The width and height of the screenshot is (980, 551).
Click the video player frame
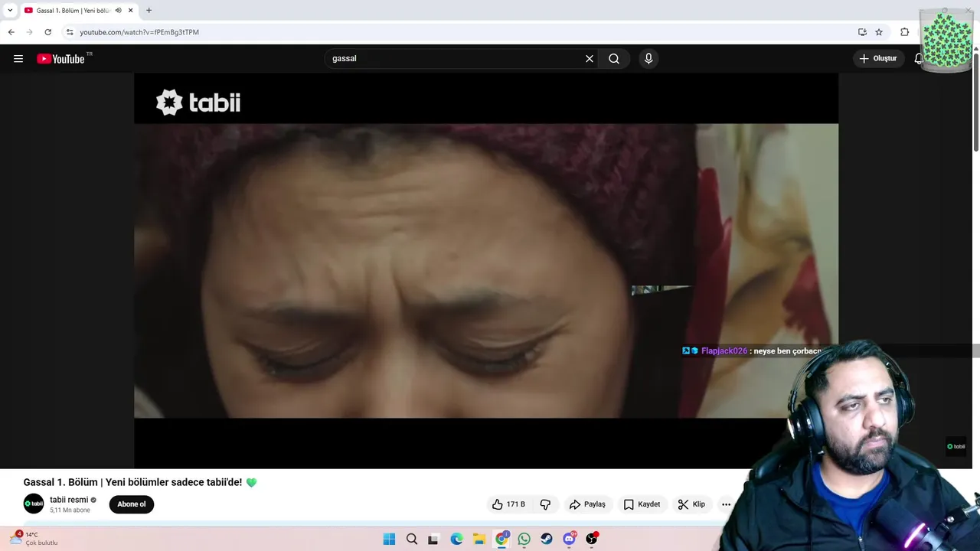pos(486,271)
